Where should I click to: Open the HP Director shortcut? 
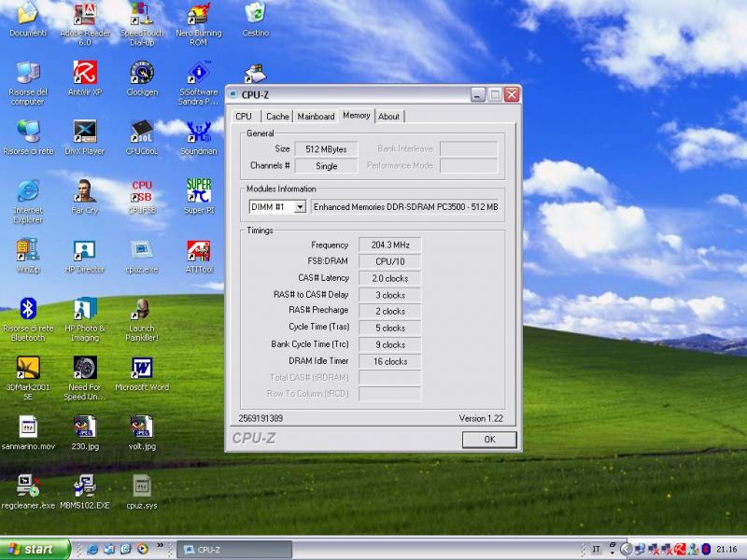[85, 256]
